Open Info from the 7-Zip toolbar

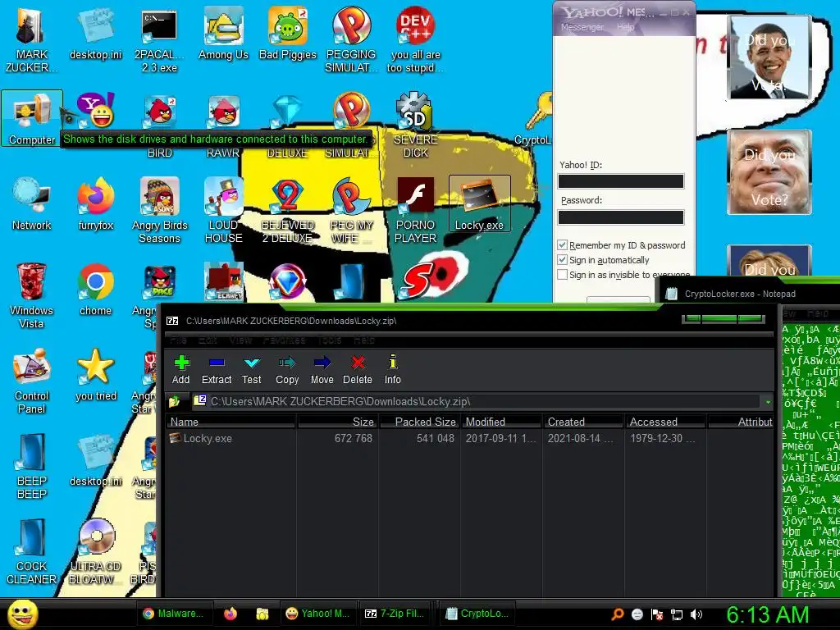(393, 370)
